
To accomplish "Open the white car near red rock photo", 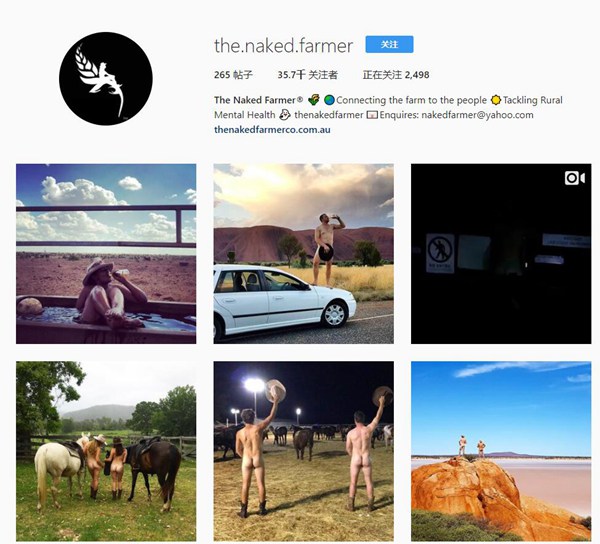I will 303,254.
